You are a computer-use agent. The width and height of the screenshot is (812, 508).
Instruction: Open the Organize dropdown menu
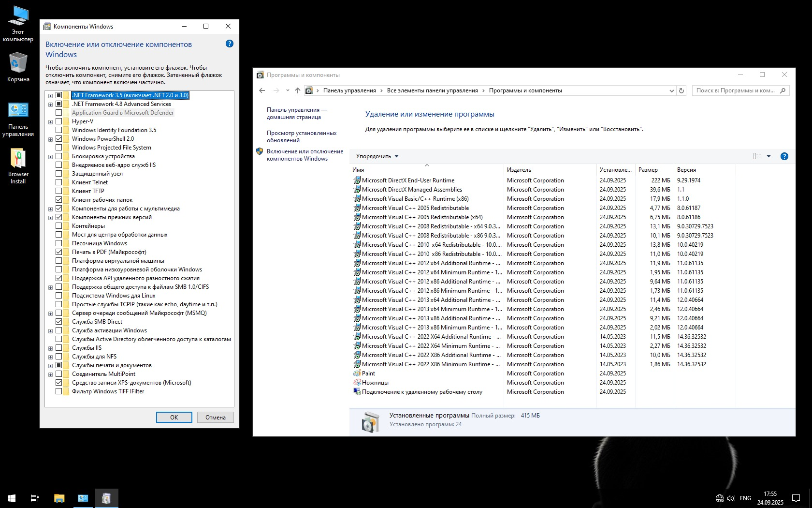pyautogui.click(x=377, y=156)
